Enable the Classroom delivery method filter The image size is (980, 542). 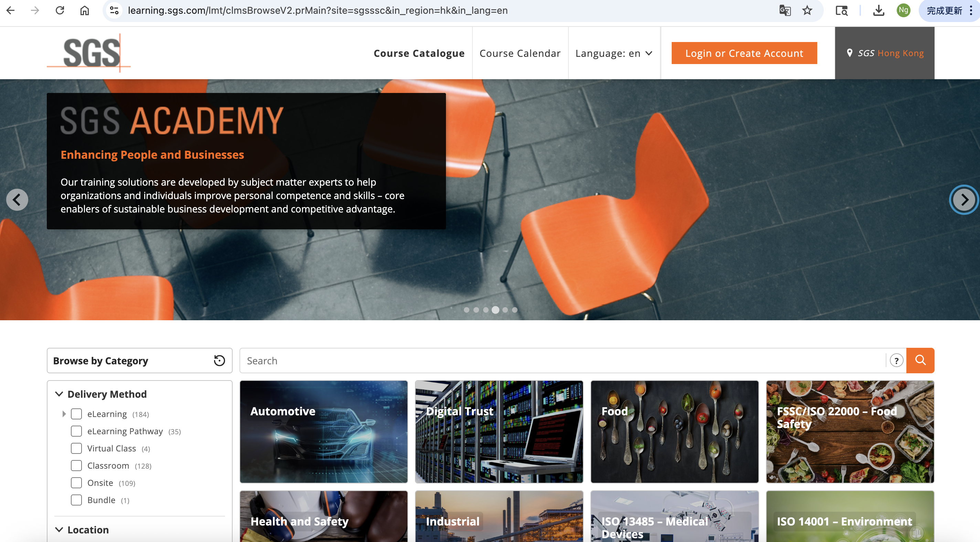click(76, 465)
